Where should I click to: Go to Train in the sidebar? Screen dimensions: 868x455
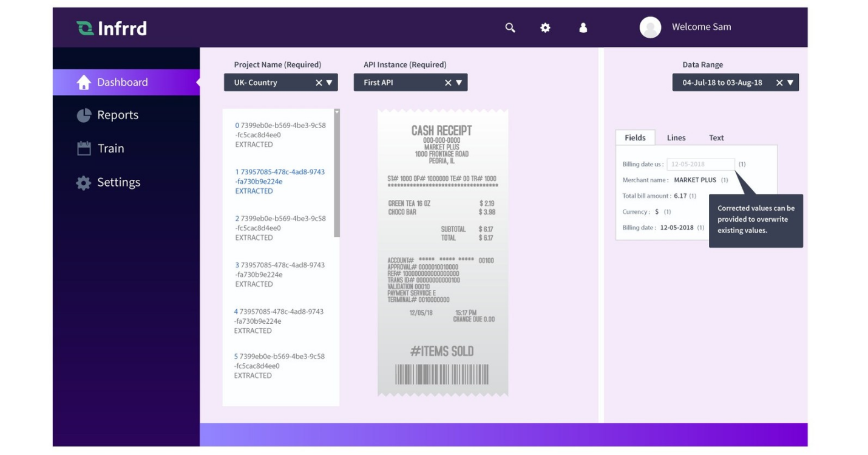[x=110, y=149]
